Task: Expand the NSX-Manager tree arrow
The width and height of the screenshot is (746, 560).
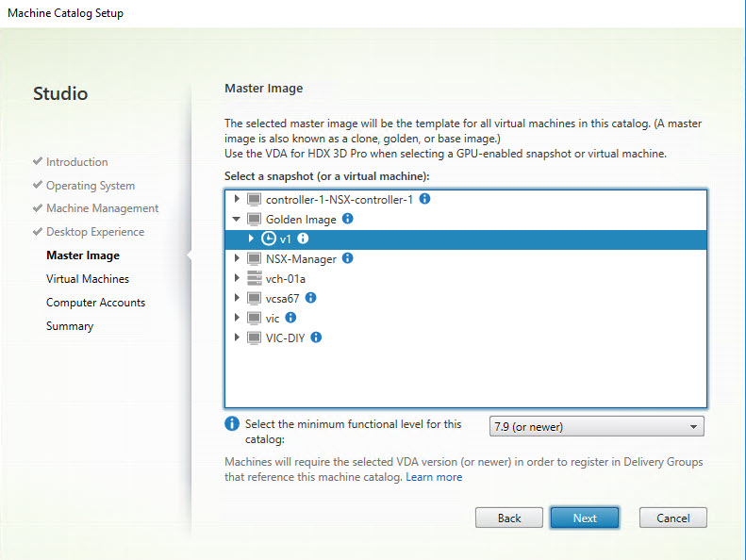Action: [x=236, y=259]
